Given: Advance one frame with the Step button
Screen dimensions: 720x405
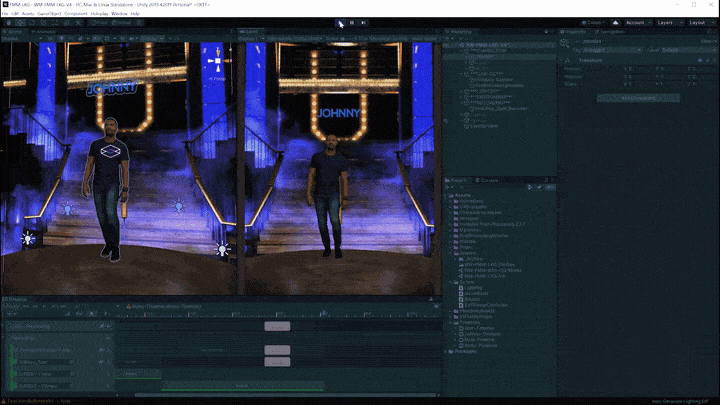Looking at the screenshot, I should [x=363, y=22].
